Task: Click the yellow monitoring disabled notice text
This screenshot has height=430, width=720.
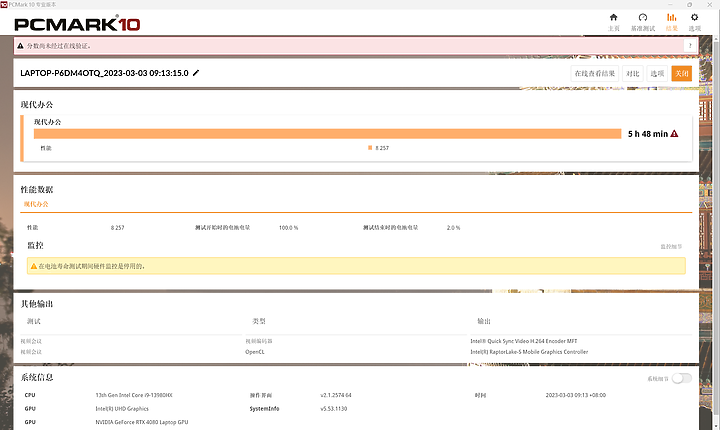Action: [x=91, y=266]
